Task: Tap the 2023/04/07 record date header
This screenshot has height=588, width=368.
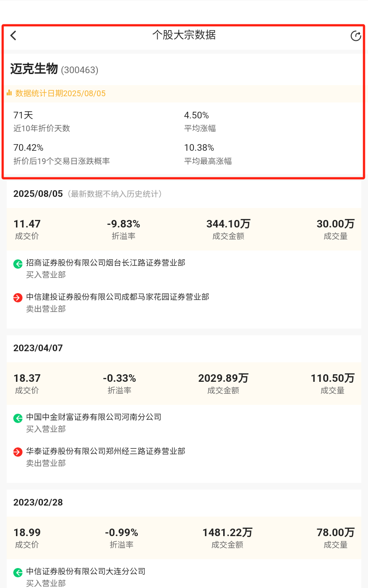Action: (38, 348)
